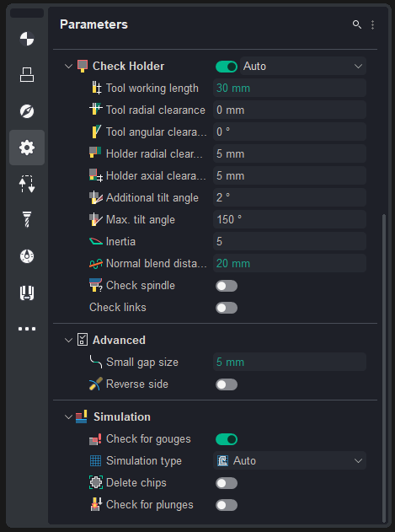Open more sidebar items ellipsis
This screenshot has height=532, width=395.
pyautogui.click(x=27, y=329)
